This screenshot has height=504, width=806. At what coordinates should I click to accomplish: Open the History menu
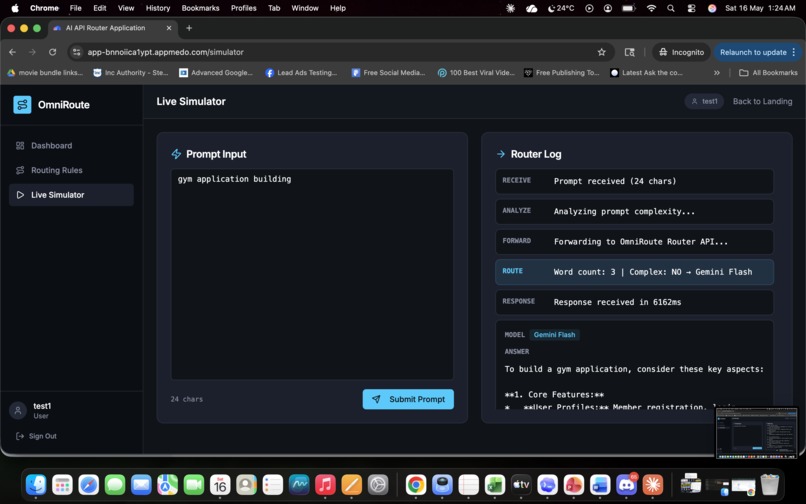[x=158, y=8]
